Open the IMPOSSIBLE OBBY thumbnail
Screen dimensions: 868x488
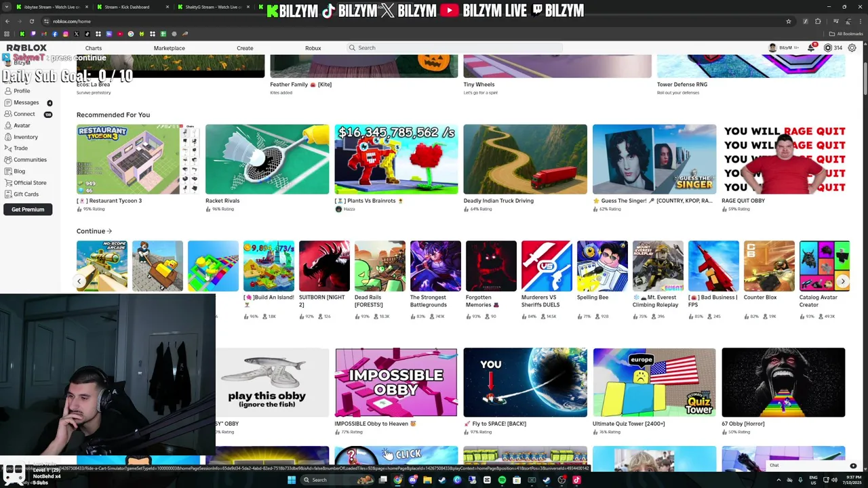[x=396, y=382]
